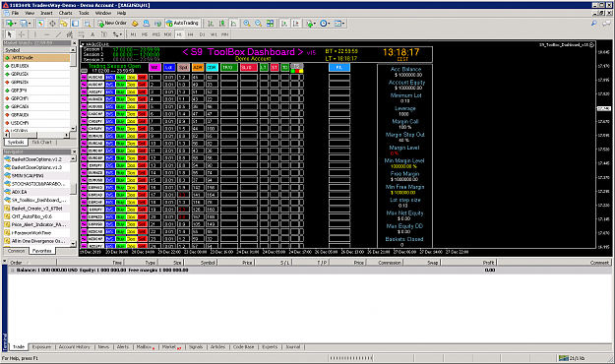615x364 pixels.
Task: Click the ADR header button on dashboard
Action: [198, 68]
